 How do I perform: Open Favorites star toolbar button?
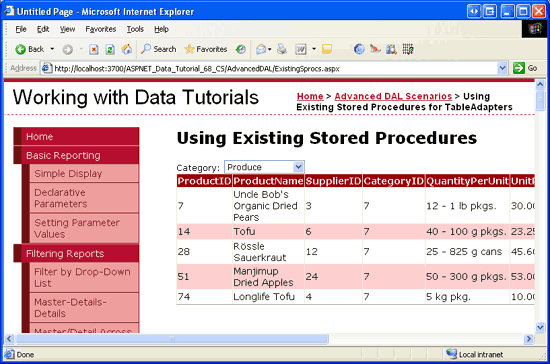(x=206, y=49)
